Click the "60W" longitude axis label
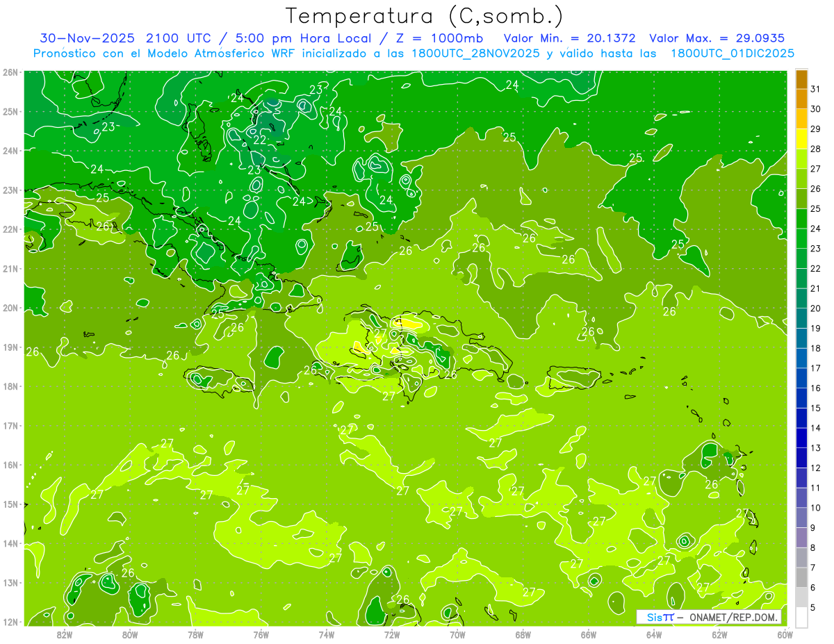Viewport: 834px width, 644px height. (785, 634)
